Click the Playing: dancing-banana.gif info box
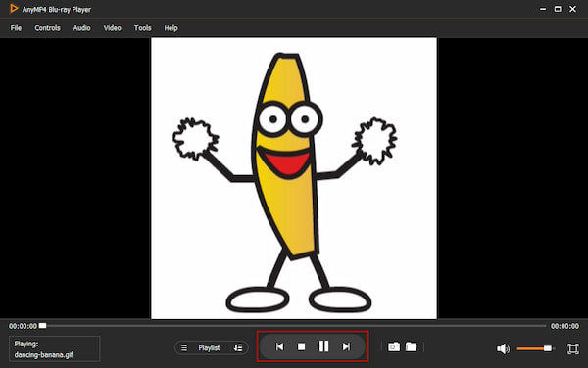588x368 pixels. click(54, 348)
